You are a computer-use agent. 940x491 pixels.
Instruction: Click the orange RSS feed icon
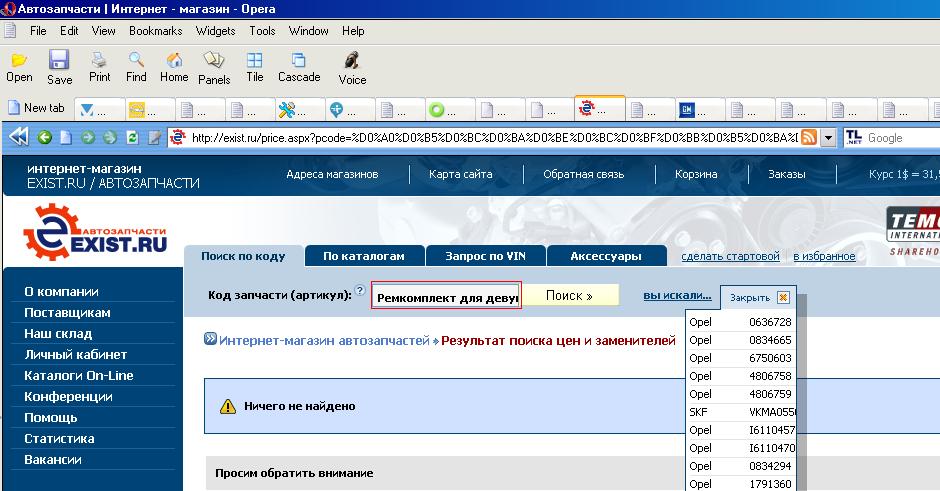point(809,138)
